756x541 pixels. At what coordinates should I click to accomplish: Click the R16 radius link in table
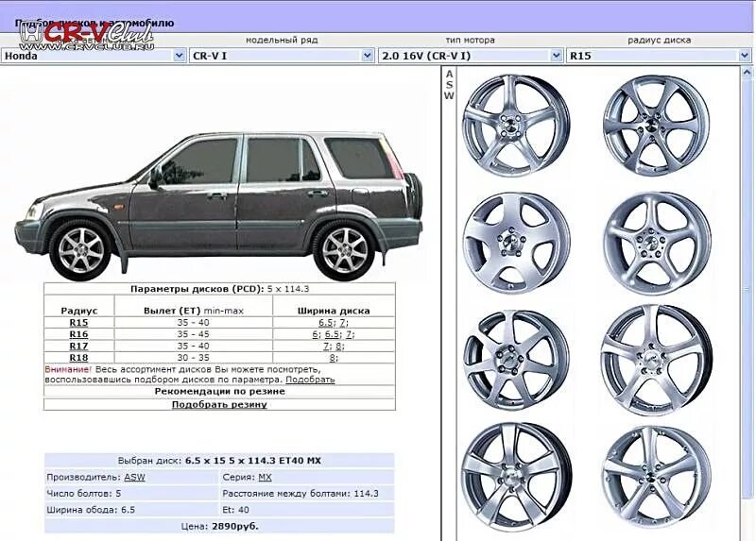tap(78, 334)
